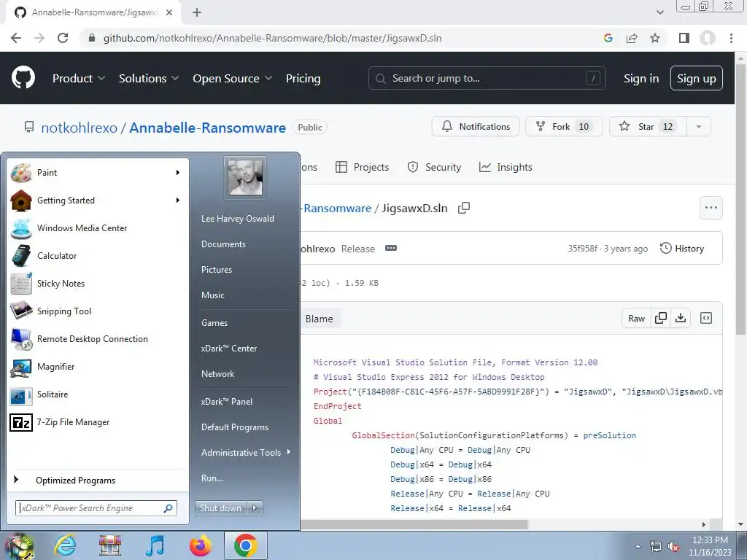Download the raw file
The image size is (747, 560).
[x=681, y=318]
